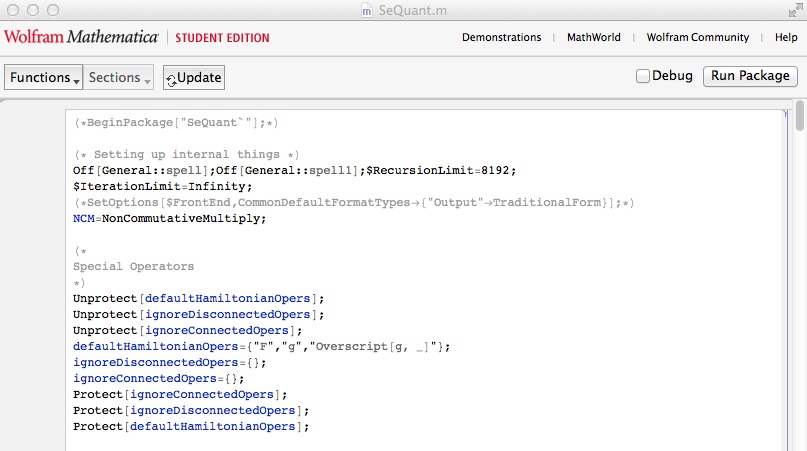
Task: Click the $IterationLimit=Infinity code line
Action: pos(155,186)
